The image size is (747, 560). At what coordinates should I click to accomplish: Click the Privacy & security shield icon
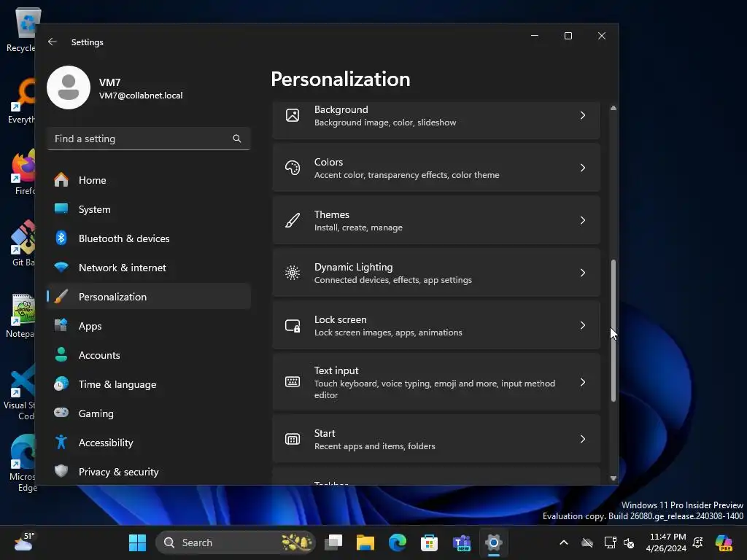61,471
